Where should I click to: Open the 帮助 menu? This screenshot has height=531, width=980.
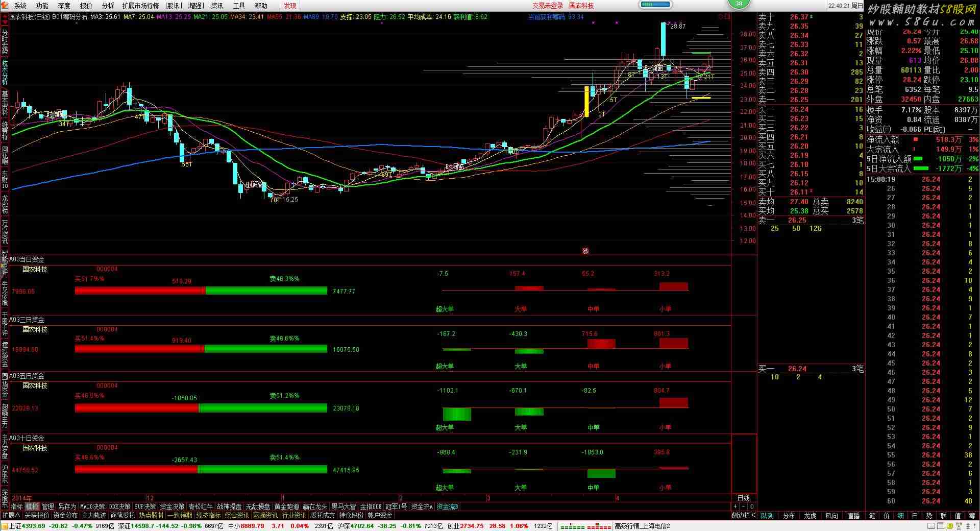(x=261, y=6)
